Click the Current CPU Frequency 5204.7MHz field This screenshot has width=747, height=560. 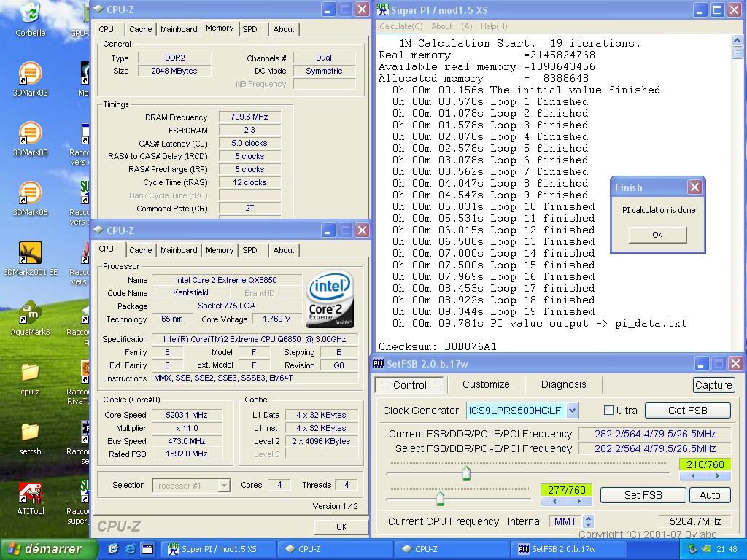coord(694,521)
